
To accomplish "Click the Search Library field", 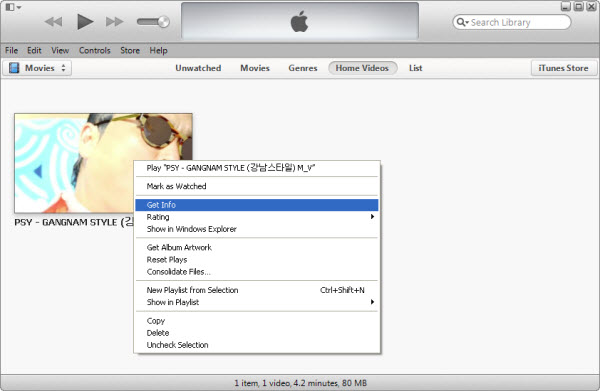I will click(512, 22).
